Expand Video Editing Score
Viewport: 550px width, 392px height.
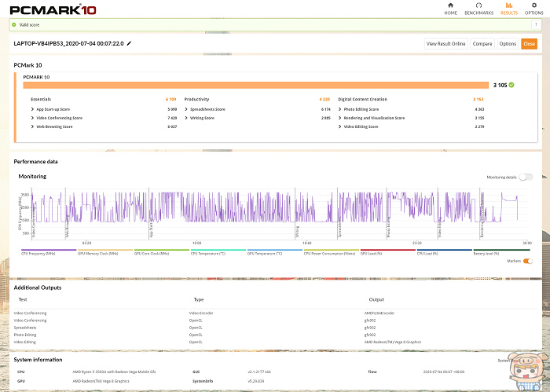click(340, 126)
